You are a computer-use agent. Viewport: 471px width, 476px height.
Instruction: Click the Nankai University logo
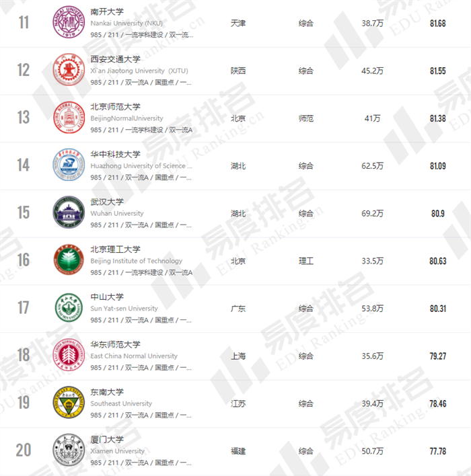point(69,24)
